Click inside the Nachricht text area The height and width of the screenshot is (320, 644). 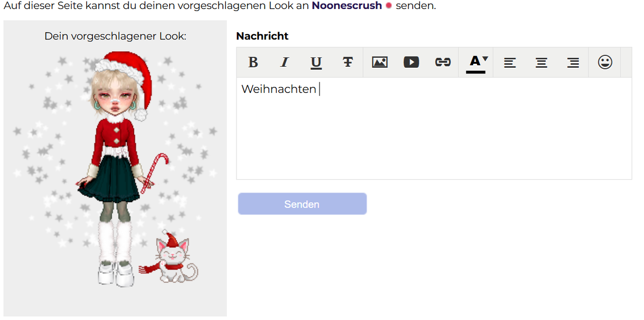click(x=434, y=128)
